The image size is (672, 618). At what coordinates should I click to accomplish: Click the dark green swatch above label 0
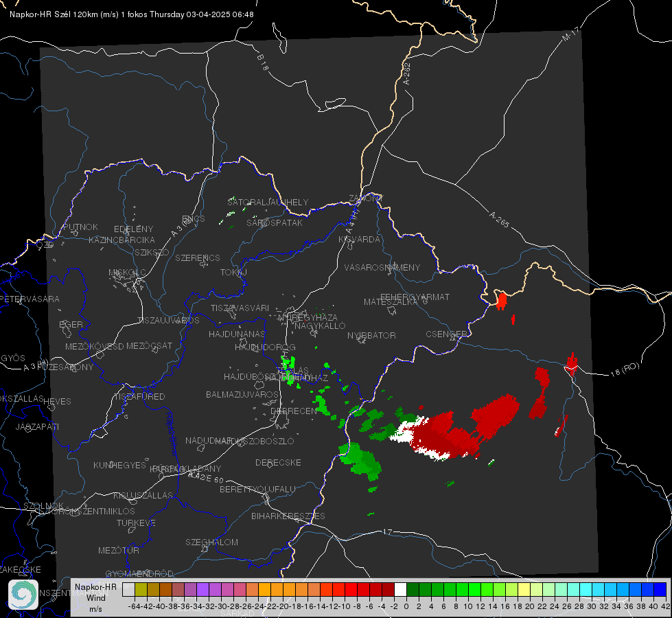(x=413, y=589)
